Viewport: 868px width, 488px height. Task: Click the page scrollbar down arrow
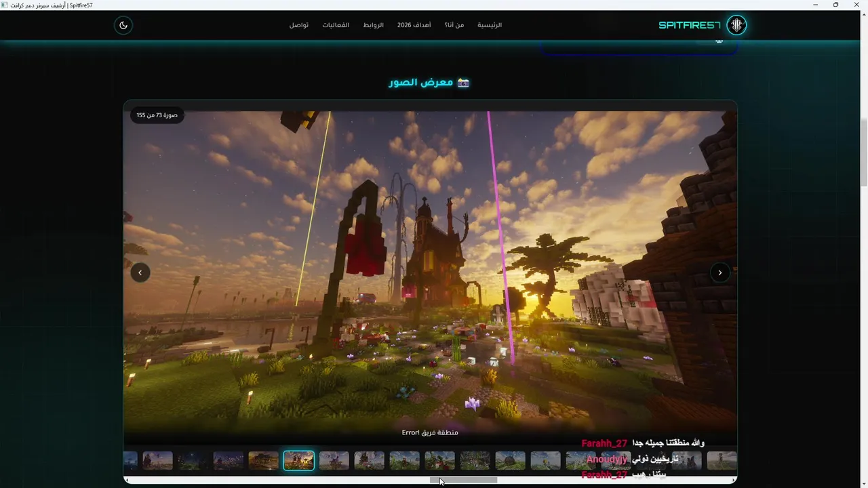point(863,483)
